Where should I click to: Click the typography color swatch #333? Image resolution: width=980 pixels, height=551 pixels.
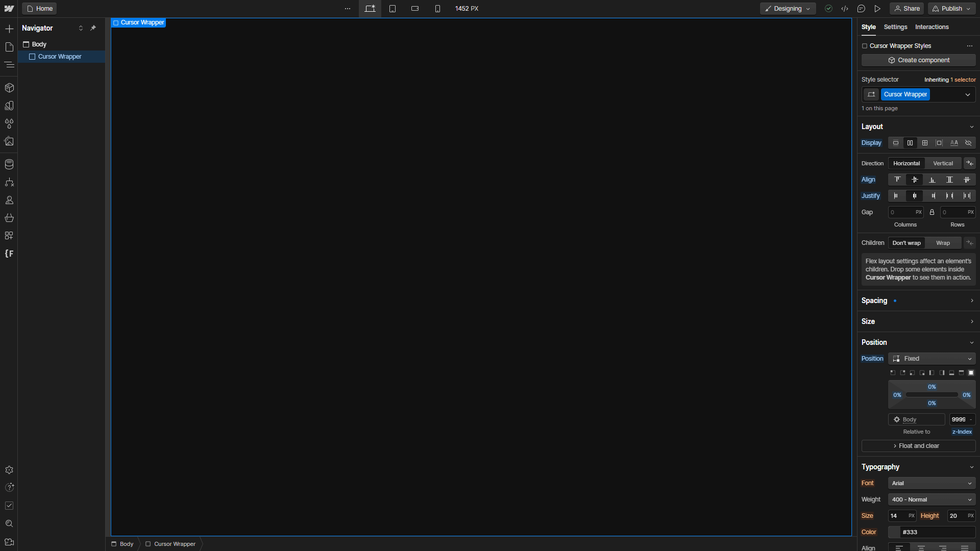[894, 532]
